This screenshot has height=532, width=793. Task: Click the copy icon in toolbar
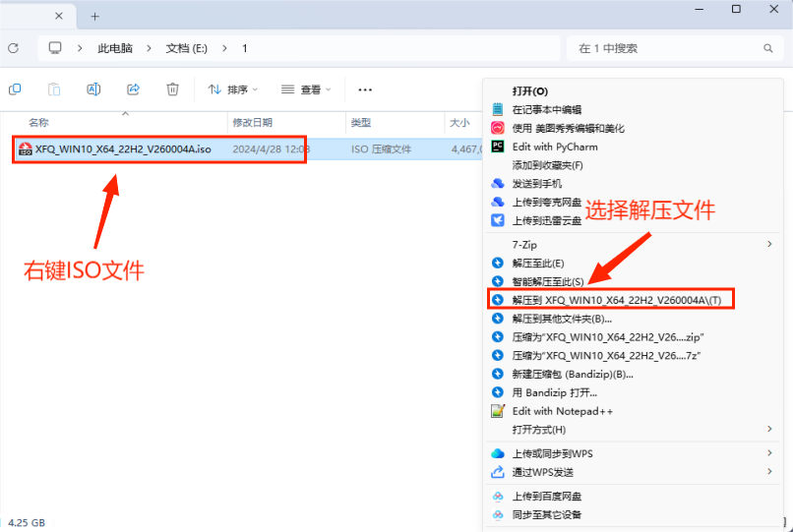tap(15, 89)
